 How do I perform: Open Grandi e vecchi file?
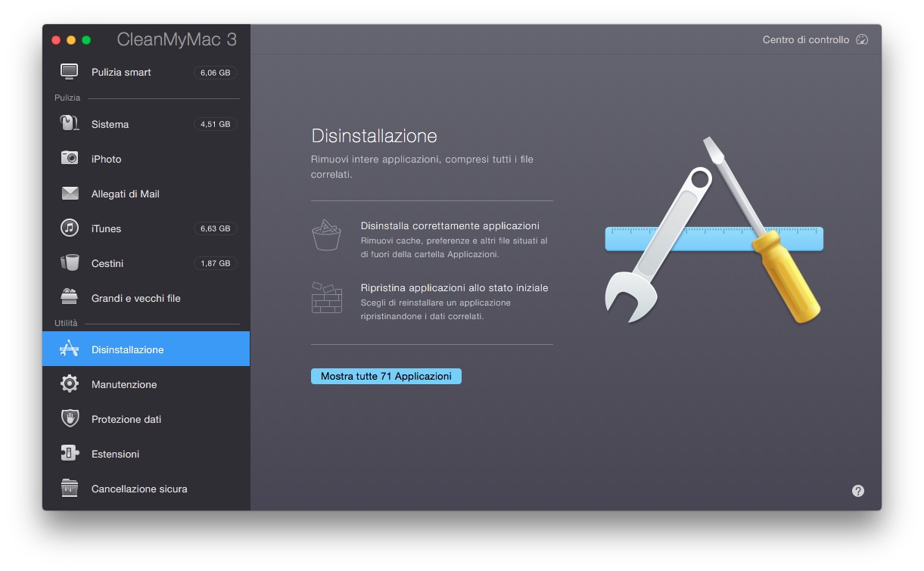tap(146, 298)
